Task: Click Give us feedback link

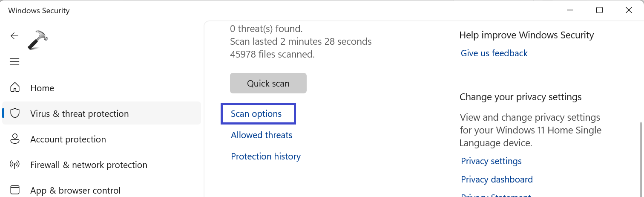Action: [494, 53]
